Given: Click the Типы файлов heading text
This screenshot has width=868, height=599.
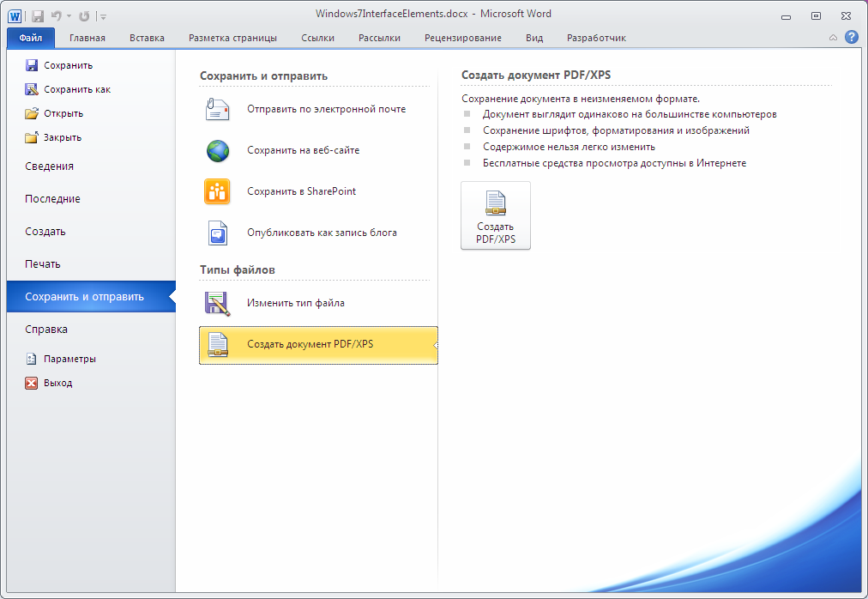Looking at the screenshot, I should pyautogui.click(x=238, y=269).
